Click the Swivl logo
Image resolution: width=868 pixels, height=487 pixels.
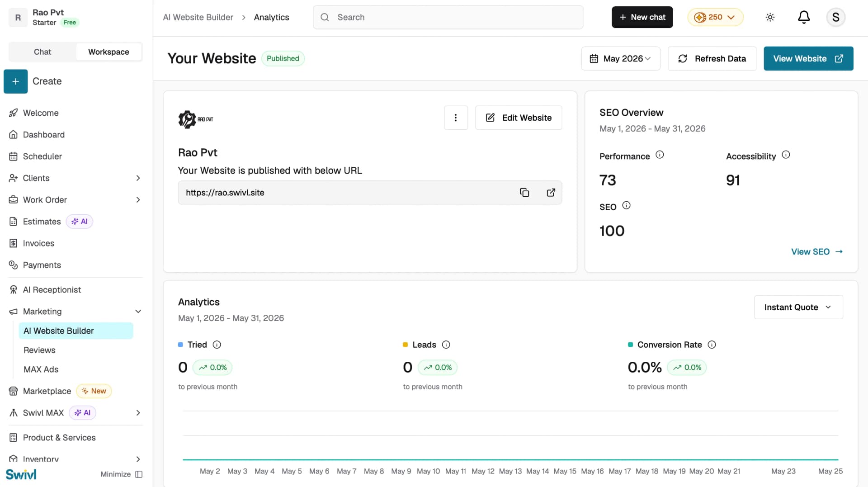click(21, 474)
